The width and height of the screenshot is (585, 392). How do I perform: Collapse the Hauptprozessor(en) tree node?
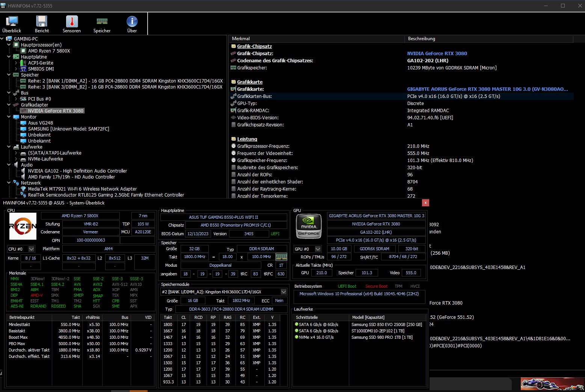9,45
